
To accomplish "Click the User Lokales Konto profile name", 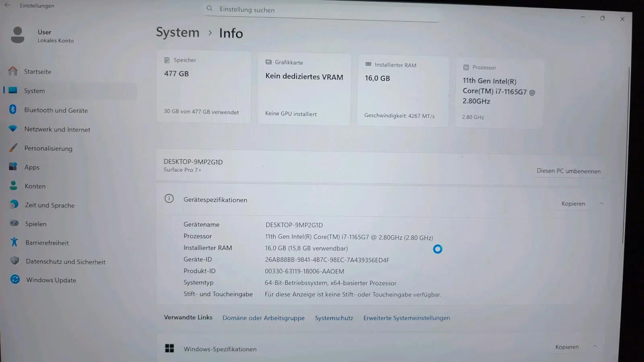I will tap(56, 36).
